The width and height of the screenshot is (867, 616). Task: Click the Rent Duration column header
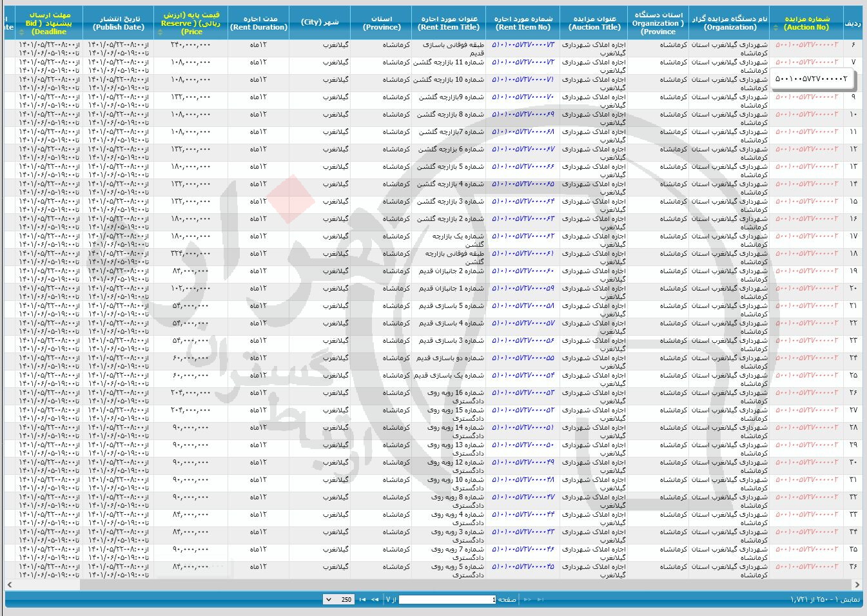click(258, 23)
